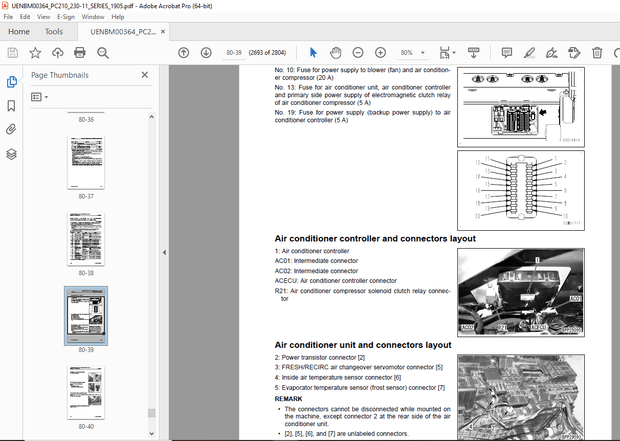Click the numbered fuse layout diagram
This screenshot has height=441, width=620.
click(x=521, y=190)
